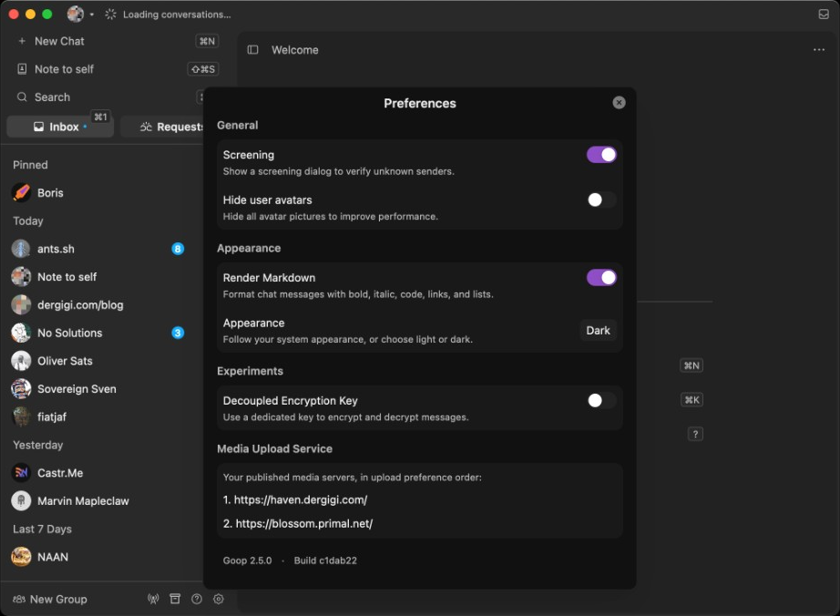840x616 pixels.
Task: Enable Hide user avatars switch
Action: [x=601, y=200]
